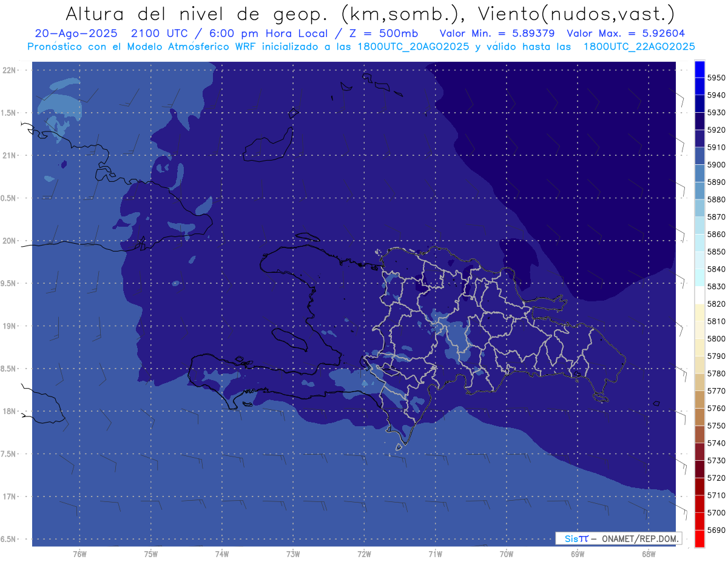
Task: Click the 70W longitude axis label
Action: point(507,554)
